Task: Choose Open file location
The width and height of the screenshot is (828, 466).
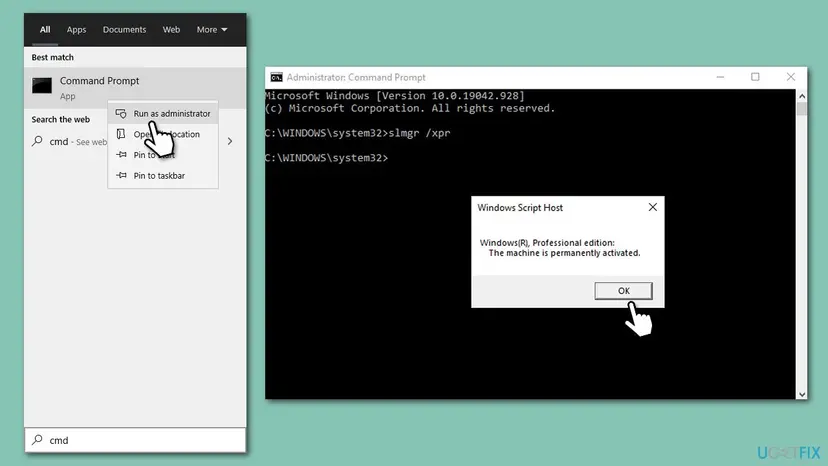Action: coord(163,134)
